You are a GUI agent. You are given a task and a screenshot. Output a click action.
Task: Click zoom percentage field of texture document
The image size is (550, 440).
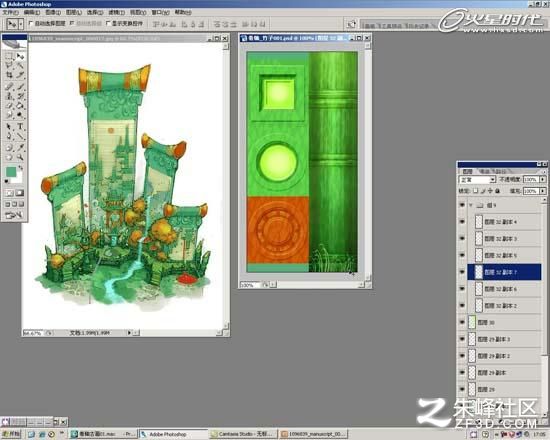pyautogui.click(x=250, y=285)
